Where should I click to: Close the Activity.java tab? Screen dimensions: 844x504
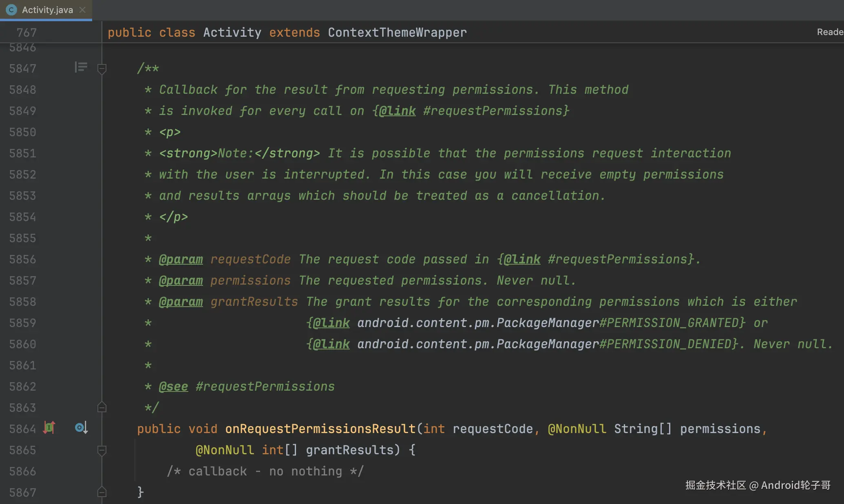tap(82, 10)
